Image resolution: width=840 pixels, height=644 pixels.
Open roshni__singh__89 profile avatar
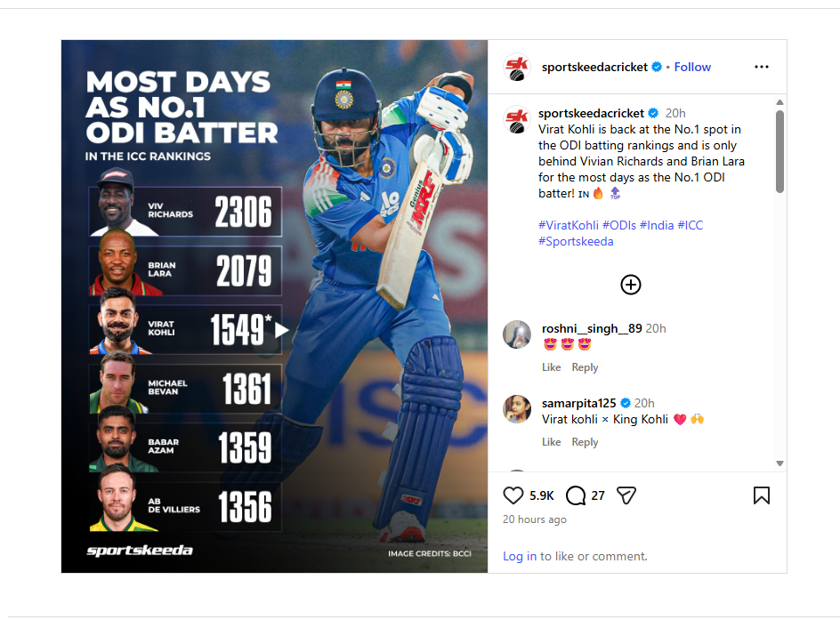pyautogui.click(x=517, y=334)
